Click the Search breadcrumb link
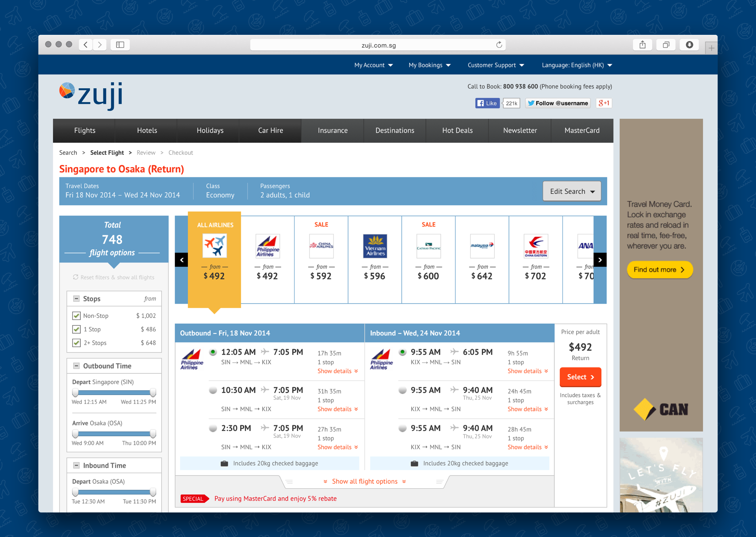 (68, 153)
